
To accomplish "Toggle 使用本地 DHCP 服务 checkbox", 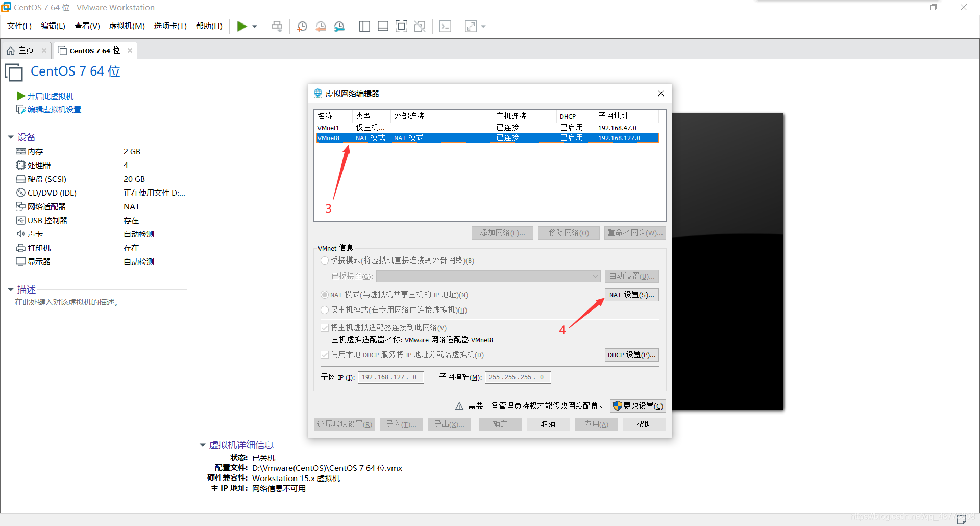I will pyautogui.click(x=325, y=355).
